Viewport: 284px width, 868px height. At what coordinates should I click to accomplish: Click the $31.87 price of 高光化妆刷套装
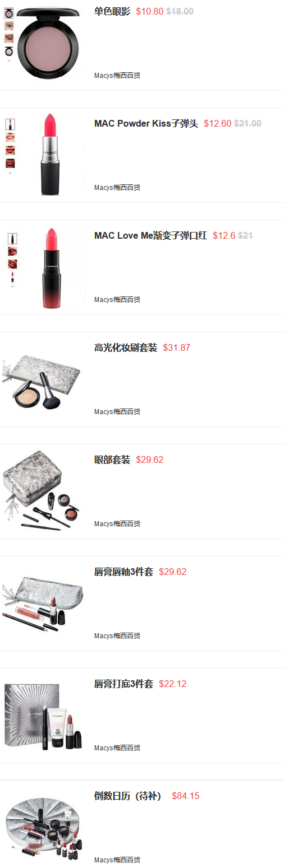(x=177, y=347)
